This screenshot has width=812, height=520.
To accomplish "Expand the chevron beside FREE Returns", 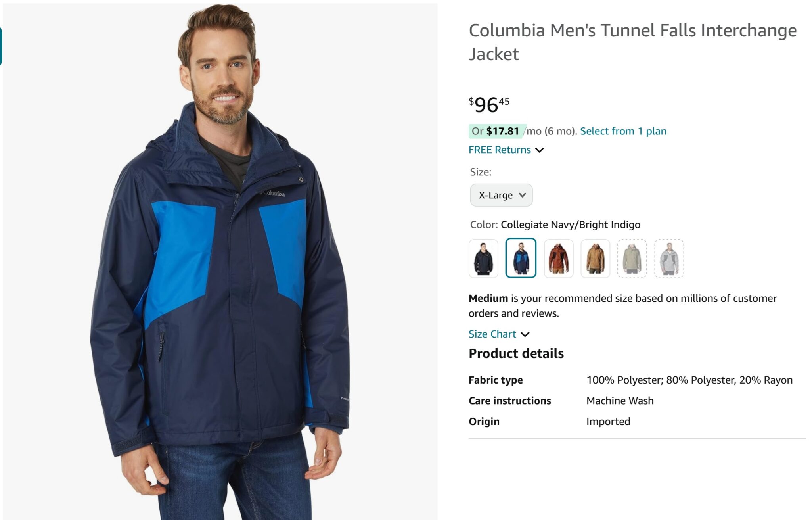I will click(x=540, y=150).
